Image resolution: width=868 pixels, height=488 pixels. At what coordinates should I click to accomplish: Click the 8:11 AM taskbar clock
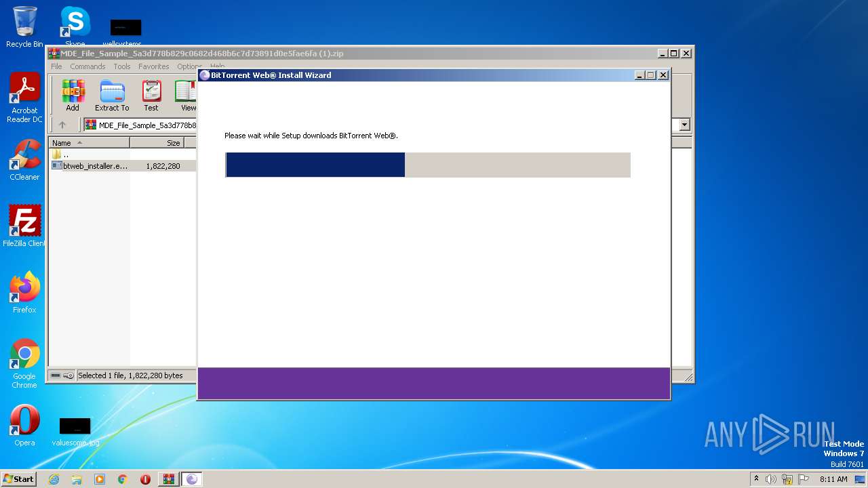[x=833, y=479]
